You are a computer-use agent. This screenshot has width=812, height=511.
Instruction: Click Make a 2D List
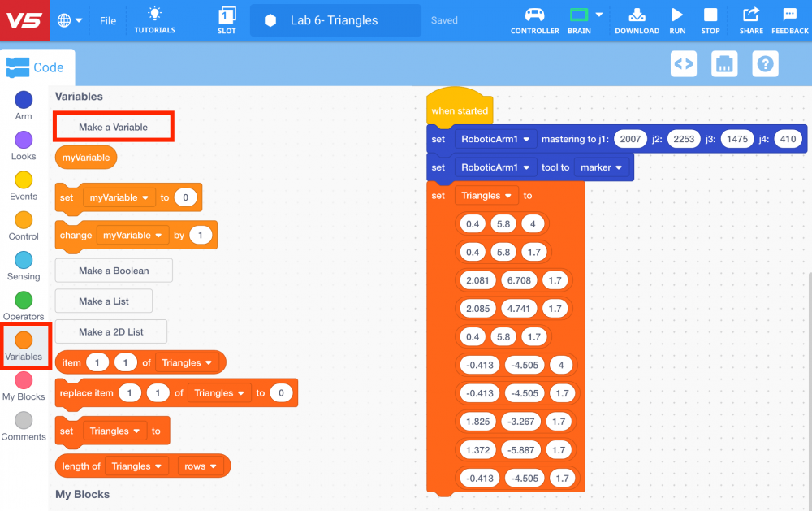(x=110, y=331)
